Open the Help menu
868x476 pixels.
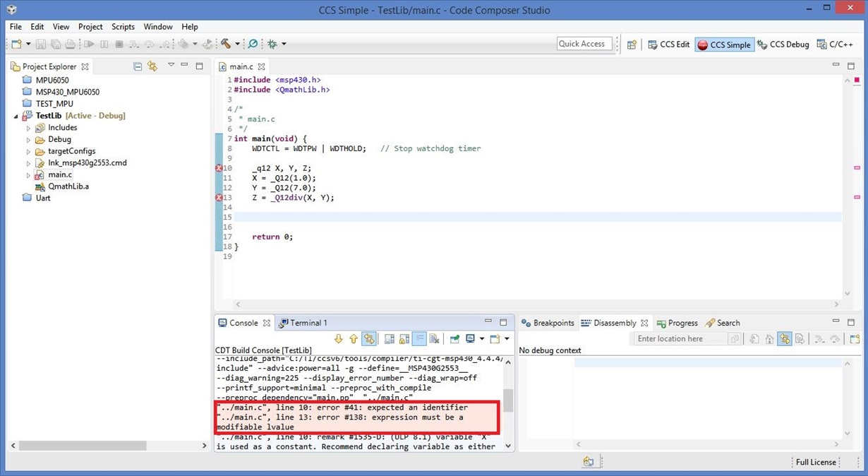190,27
